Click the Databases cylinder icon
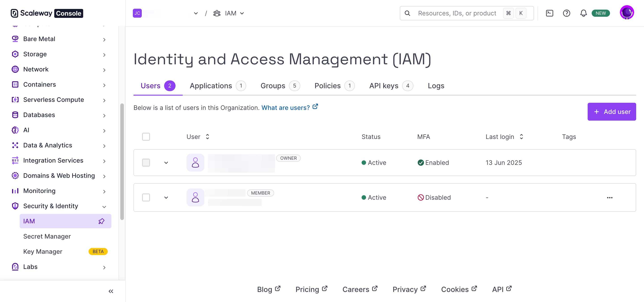 pos(15,115)
